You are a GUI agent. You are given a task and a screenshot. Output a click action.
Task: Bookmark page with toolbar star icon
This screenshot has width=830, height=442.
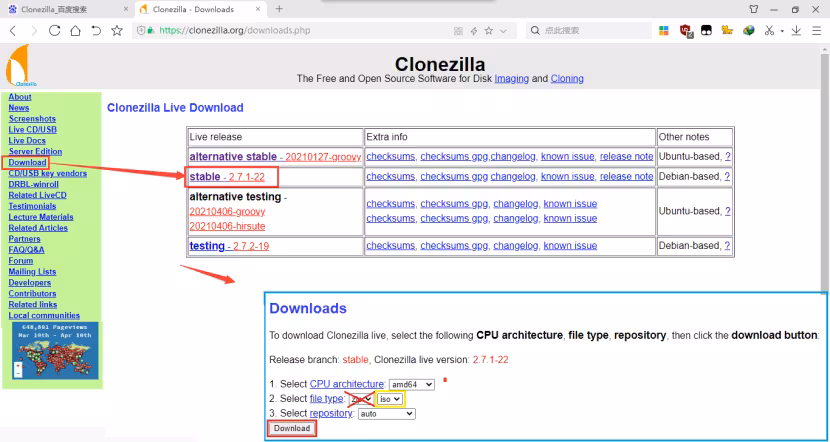click(x=117, y=31)
